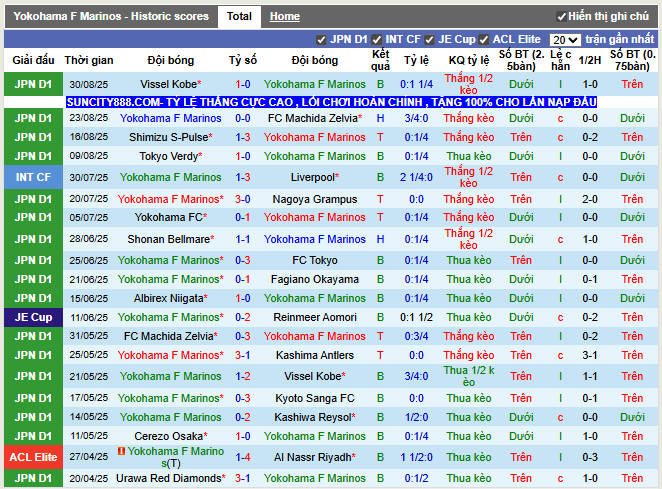Switch to the Home tab

click(x=285, y=16)
